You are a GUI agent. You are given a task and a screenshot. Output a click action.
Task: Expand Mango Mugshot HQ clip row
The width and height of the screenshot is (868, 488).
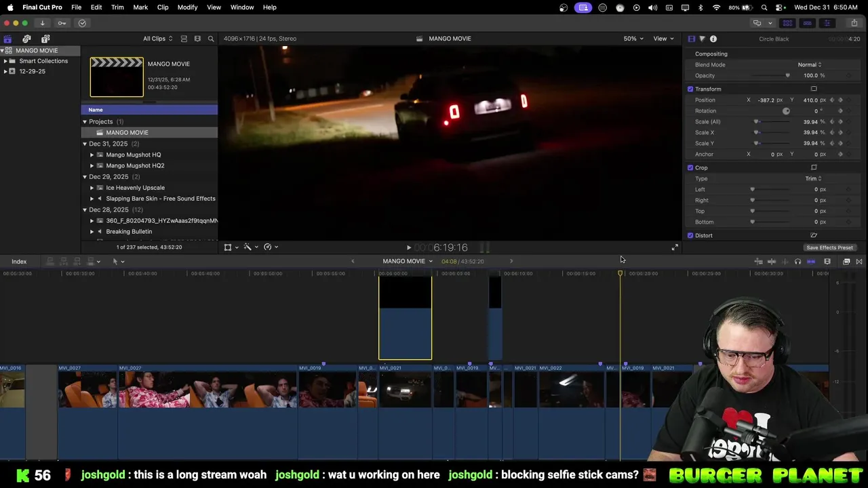pos(92,155)
